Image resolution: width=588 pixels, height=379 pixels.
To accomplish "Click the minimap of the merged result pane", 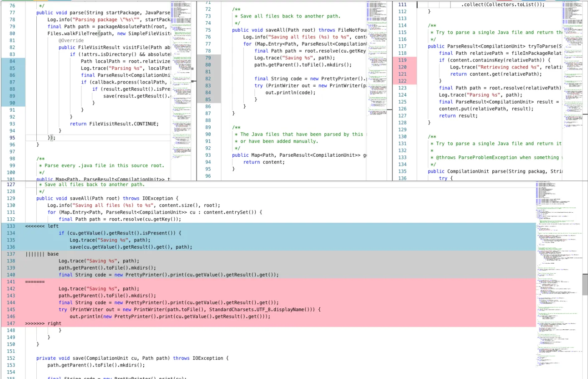I will [559, 274].
